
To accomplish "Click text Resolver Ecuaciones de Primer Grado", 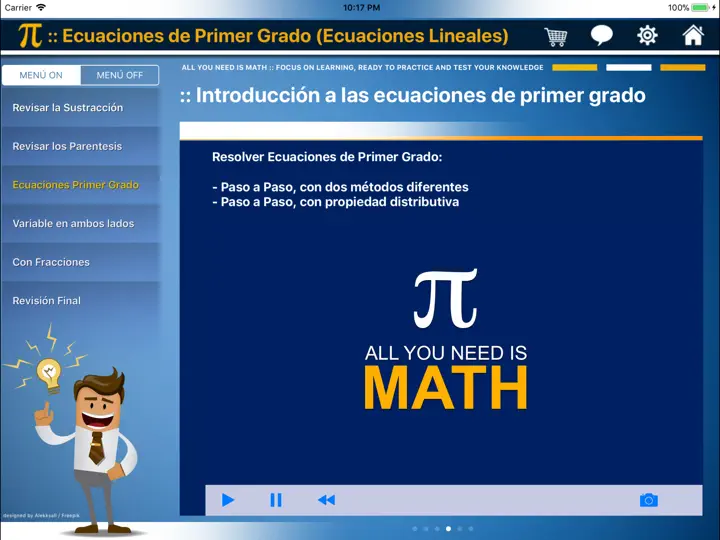I will point(327,157).
